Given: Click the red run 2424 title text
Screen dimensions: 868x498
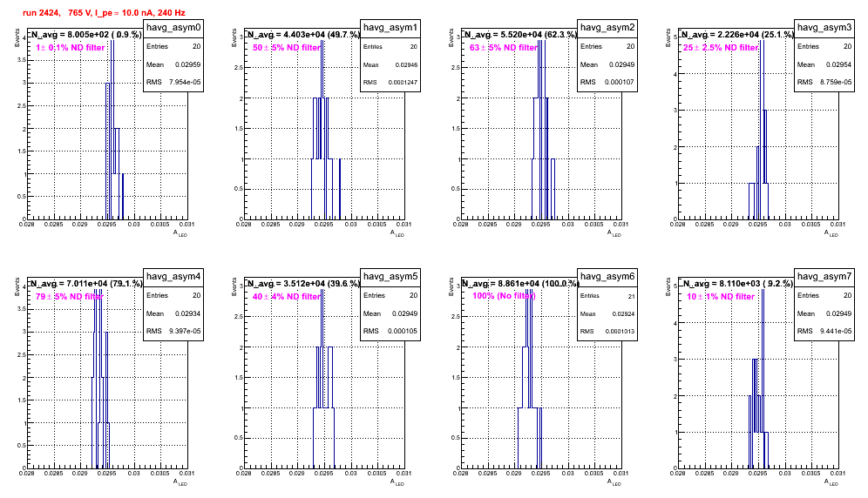Looking at the screenshot, I should point(104,13).
